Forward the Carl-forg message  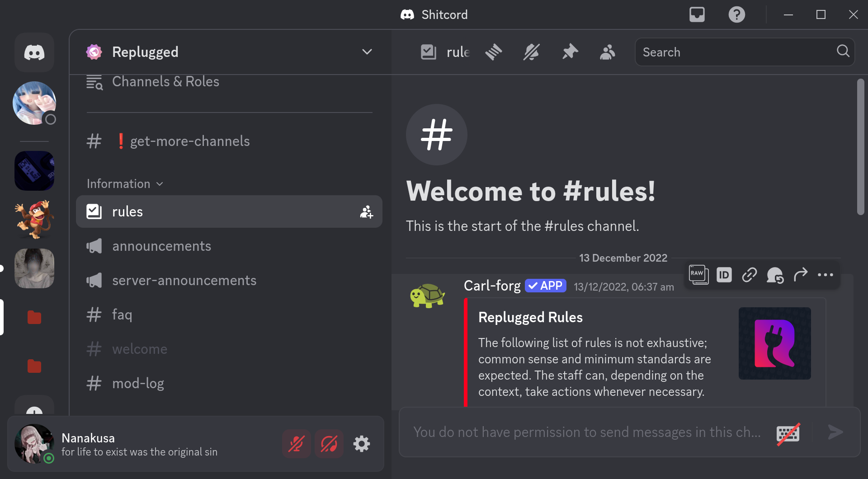tap(800, 275)
